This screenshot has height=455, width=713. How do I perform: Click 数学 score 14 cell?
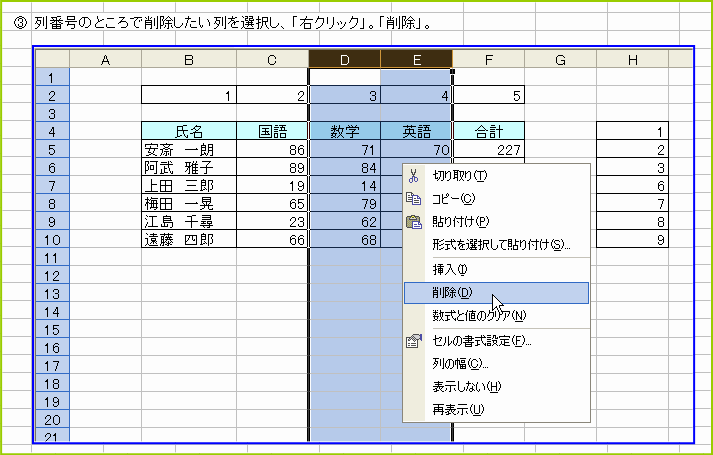click(345, 185)
